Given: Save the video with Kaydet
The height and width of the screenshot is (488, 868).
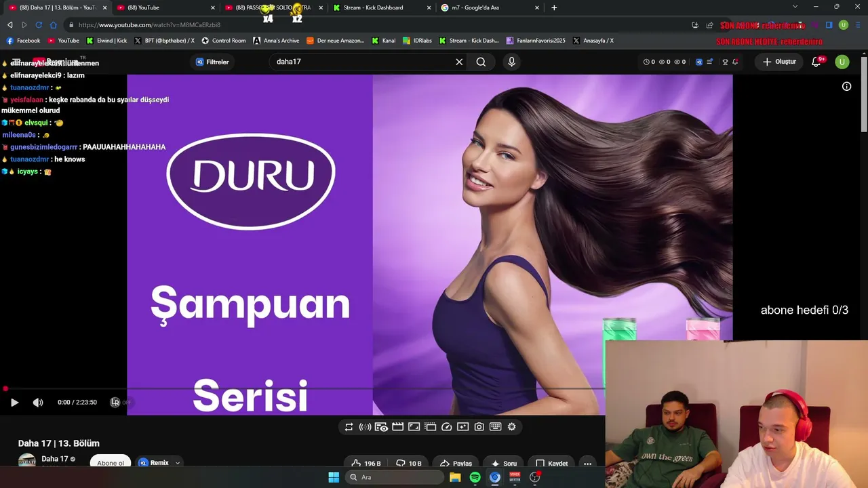Looking at the screenshot, I should click(x=551, y=464).
